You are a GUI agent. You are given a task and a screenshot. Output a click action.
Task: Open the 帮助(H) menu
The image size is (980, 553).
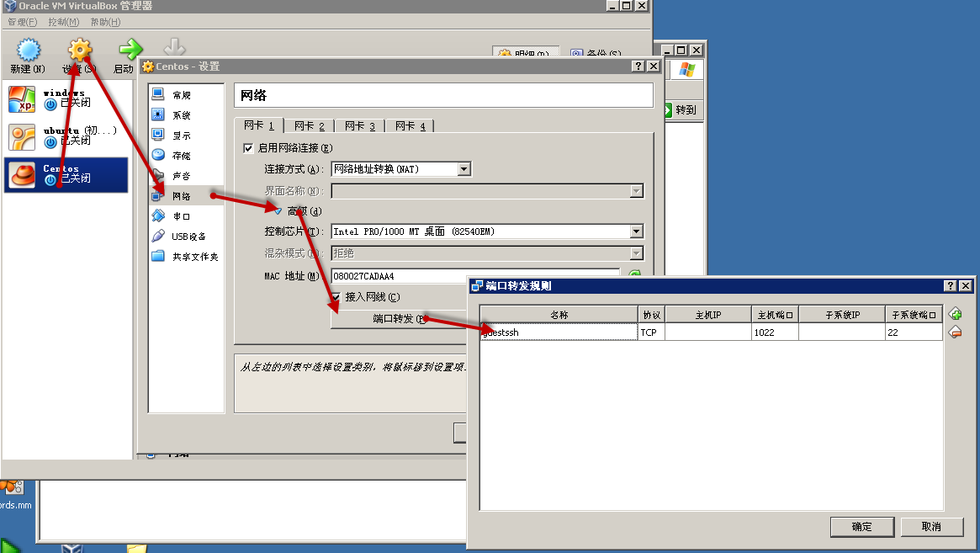click(x=106, y=22)
